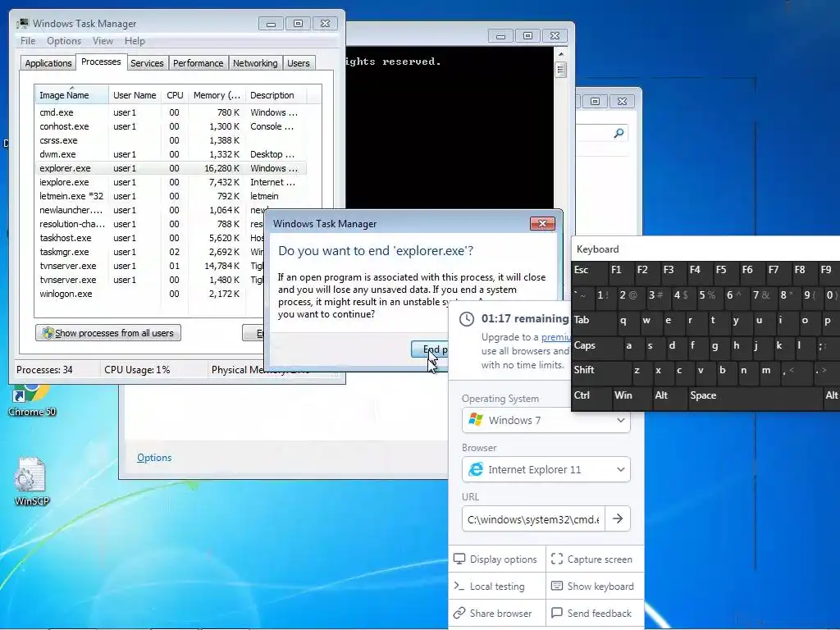Click Show processes from all users button
The height and width of the screenshot is (630, 840).
(x=108, y=333)
